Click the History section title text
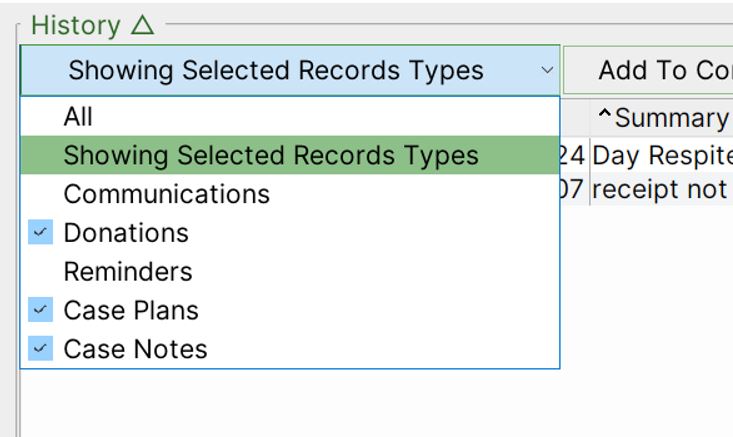Viewport: 733px width, 437px height. (76, 25)
